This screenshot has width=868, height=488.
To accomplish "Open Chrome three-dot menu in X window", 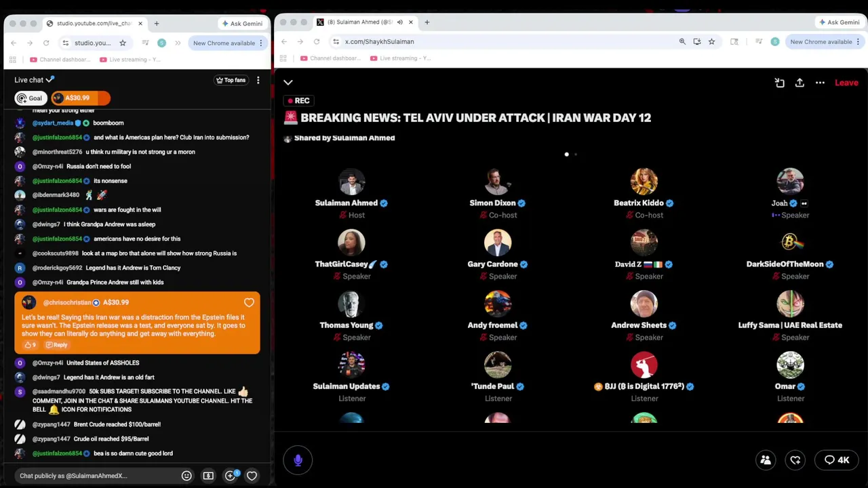I will 859,41.
